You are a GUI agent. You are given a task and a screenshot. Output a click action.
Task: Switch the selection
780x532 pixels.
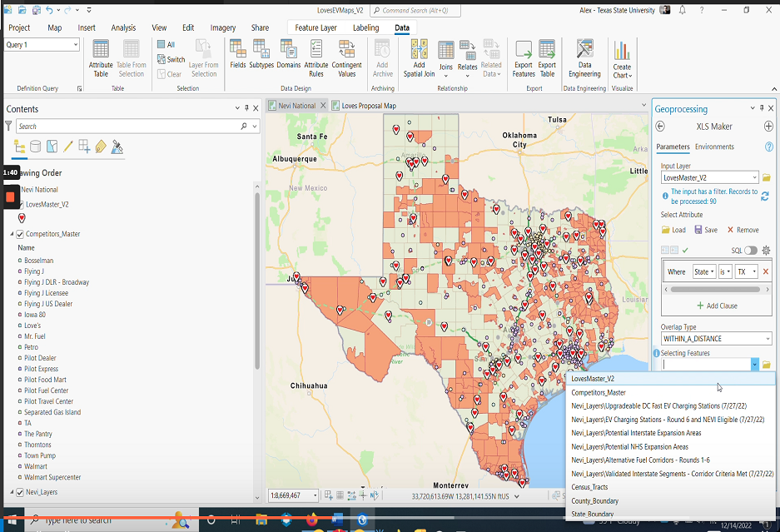(x=171, y=59)
